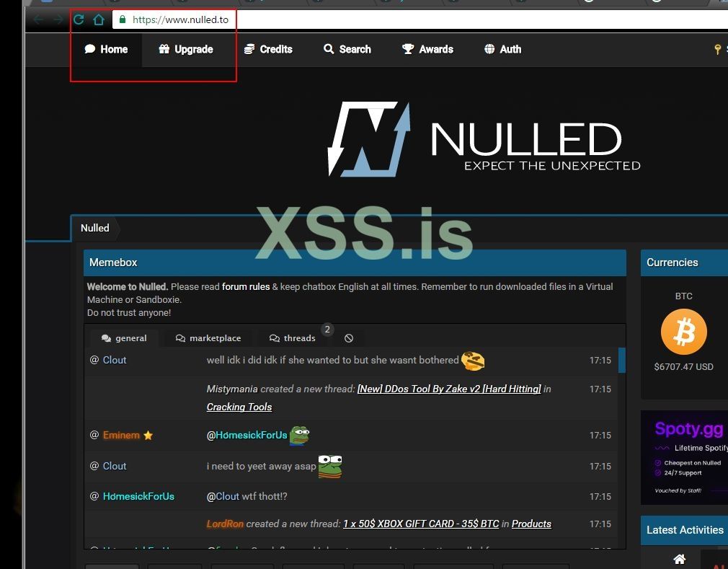Click the browser back arrow
This screenshot has width=728, height=569.
pyautogui.click(x=38, y=19)
